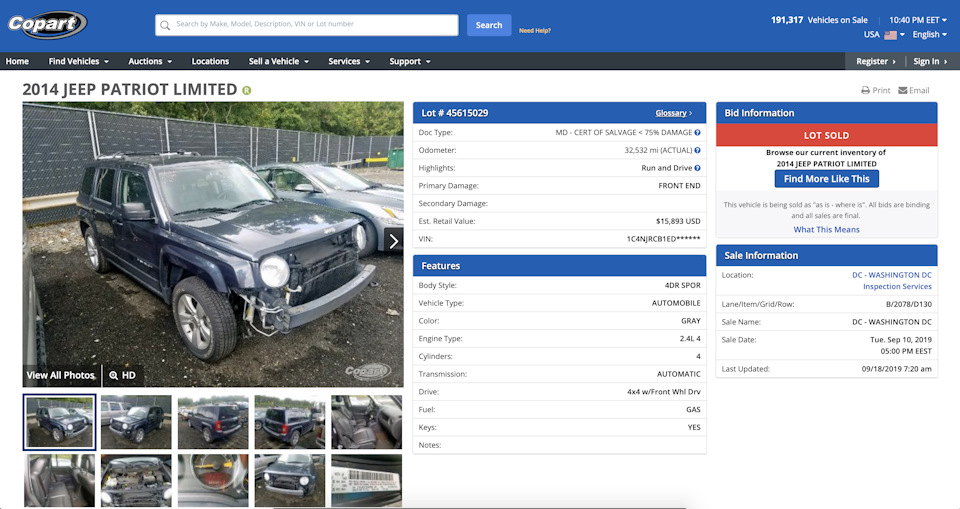Open Glossary link
The height and width of the screenshot is (509, 960).
pyautogui.click(x=673, y=113)
